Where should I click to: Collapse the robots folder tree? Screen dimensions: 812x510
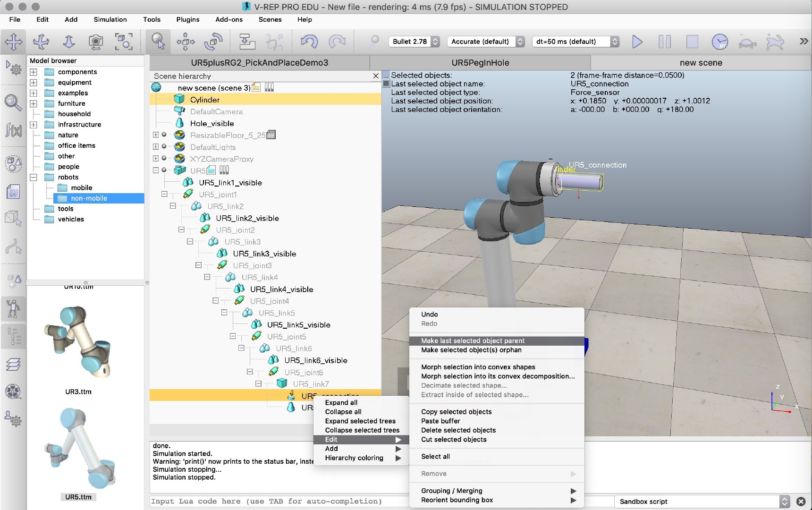click(x=34, y=177)
